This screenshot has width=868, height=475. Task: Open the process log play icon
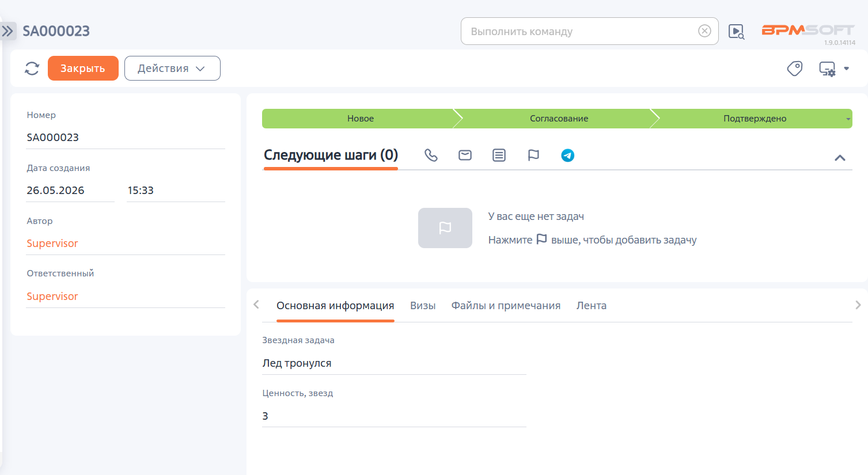click(x=736, y=32)
